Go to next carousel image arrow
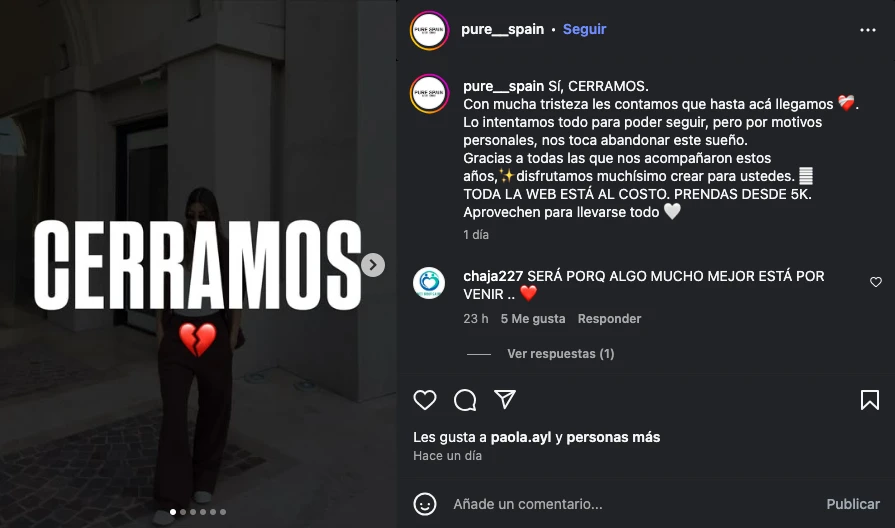 (373, 265)
